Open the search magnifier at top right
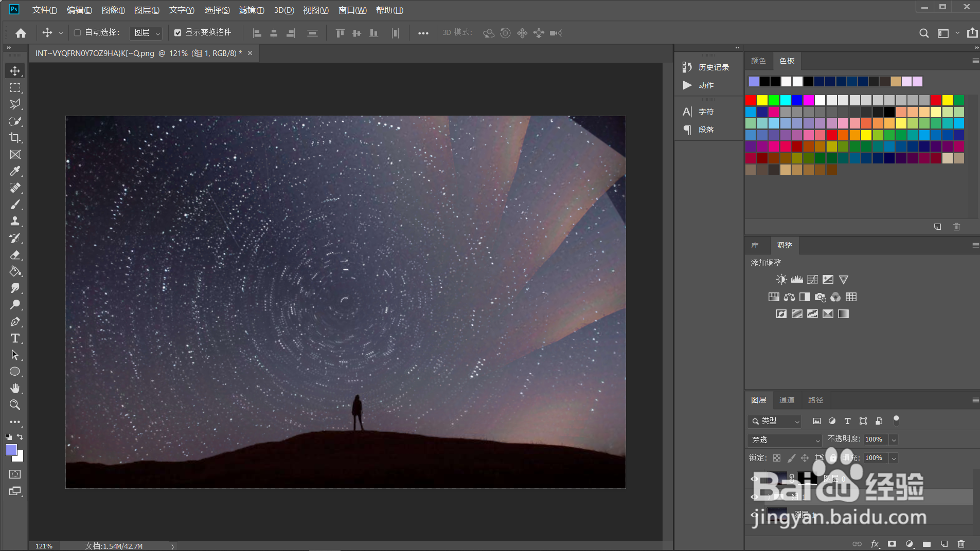 point(924,33)
